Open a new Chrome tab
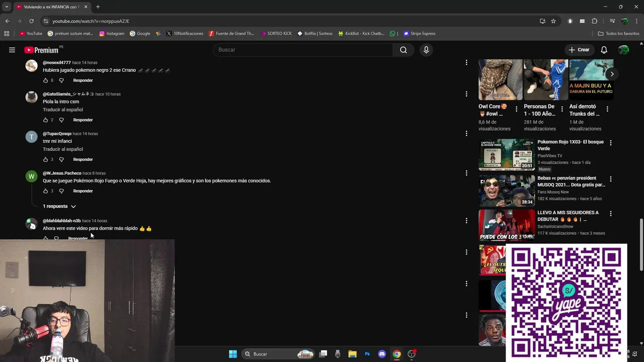The width and height of the screenshot is (644, 362). tap(98, 7)
